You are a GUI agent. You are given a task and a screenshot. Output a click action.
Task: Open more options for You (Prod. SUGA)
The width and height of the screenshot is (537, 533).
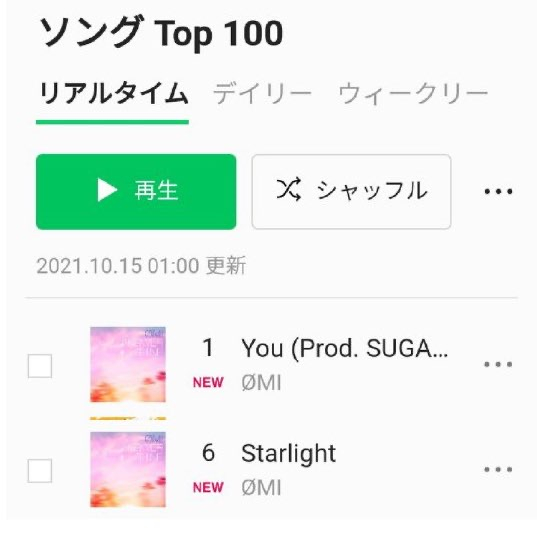point(498,364)
